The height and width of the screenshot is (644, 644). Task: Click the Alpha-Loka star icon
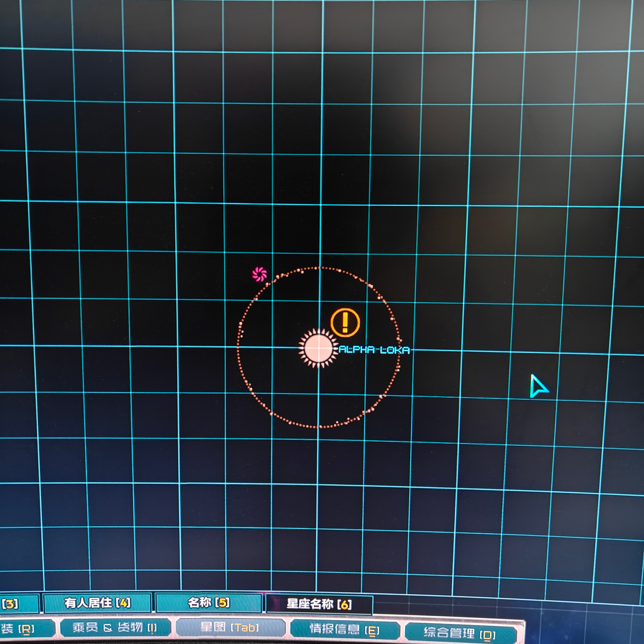coord(318,348)
